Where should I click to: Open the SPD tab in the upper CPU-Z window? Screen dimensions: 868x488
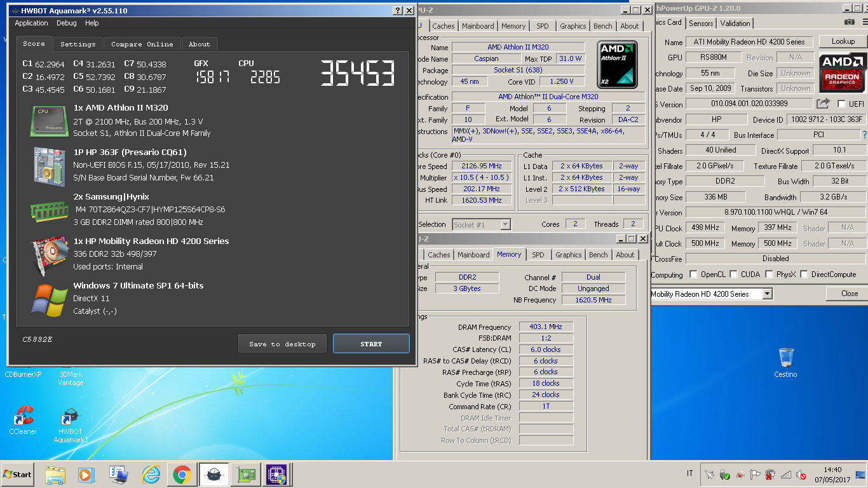click(542, 26)
